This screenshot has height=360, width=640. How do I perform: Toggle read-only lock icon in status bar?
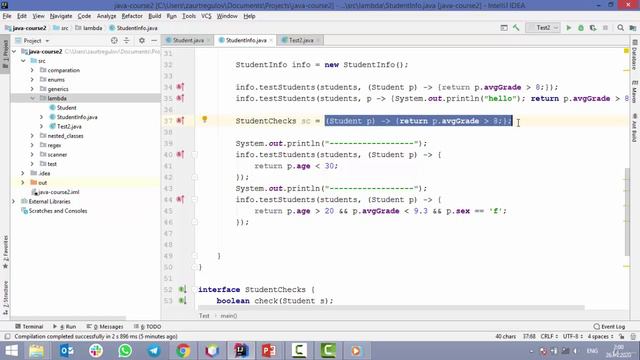[621, 337]
